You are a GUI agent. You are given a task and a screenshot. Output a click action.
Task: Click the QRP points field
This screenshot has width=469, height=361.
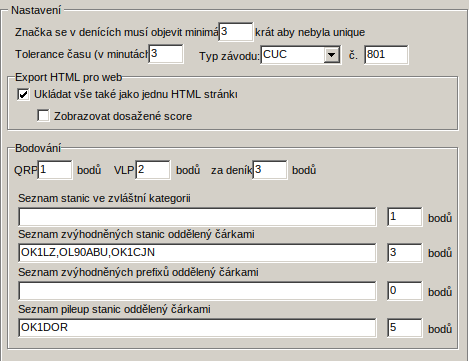click(x=55, y=170)
